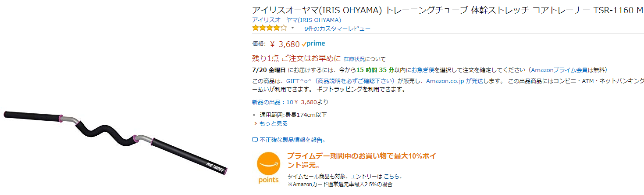Viewport: 644px width, 195px height.
Task: Open the 9件のカスタマーレビュー link
Action: point(337,29)
